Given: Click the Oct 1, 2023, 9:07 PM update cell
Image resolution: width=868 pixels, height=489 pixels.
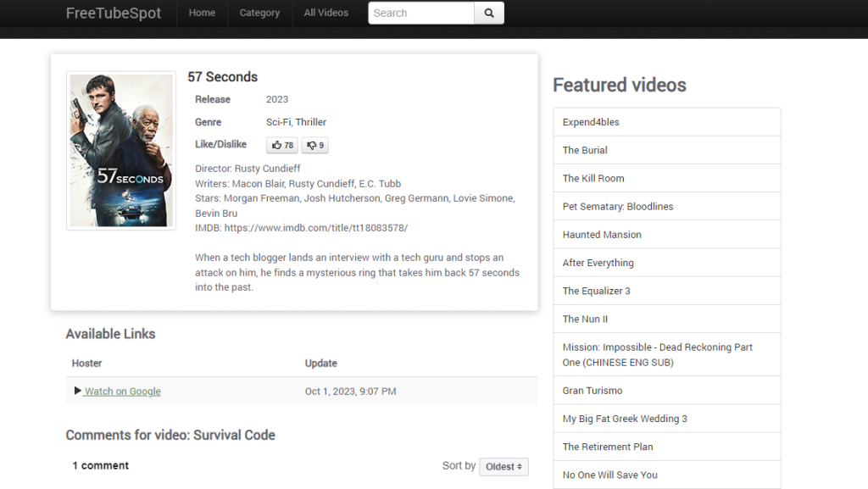Looking at the screenshot, I should pyautogui.click(x=350, y=391).
